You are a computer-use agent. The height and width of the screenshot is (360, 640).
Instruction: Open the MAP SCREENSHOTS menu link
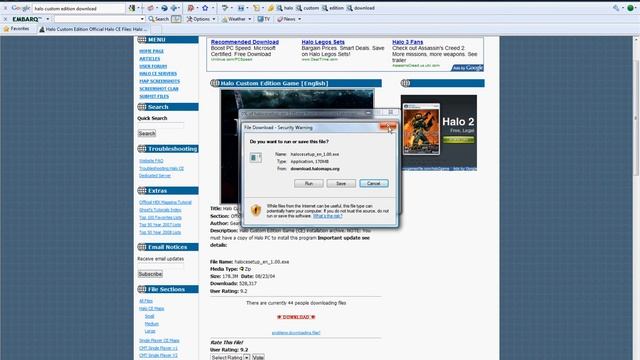160,81
